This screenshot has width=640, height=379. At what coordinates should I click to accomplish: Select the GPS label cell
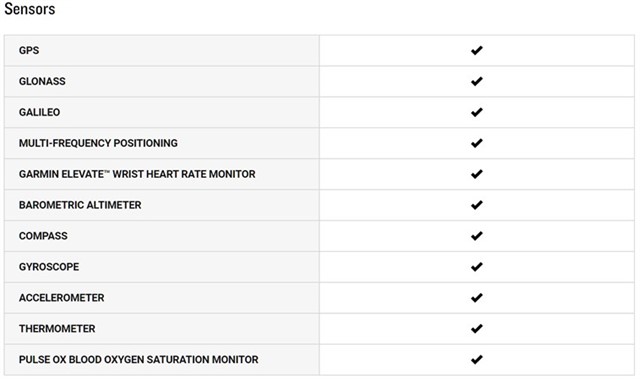pyautogui.click(x=162, y=50)
